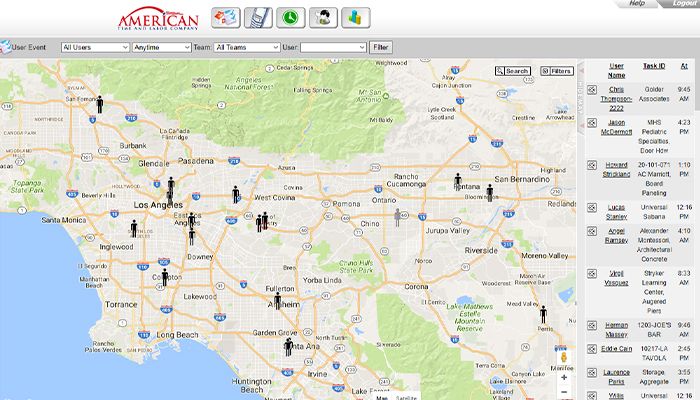This screenshot has width=700, height=400.
Task: Select the person marker above Inglewood
Action: 134,229
